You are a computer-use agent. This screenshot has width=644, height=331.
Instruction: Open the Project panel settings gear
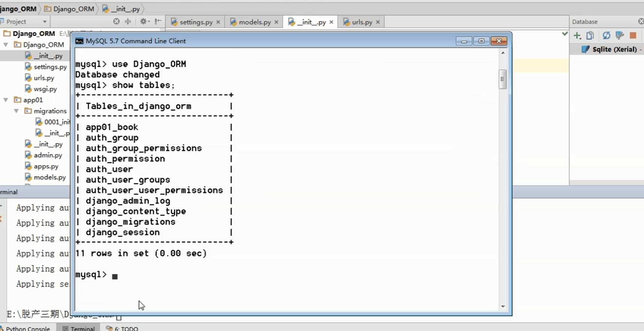pos(144,21)
